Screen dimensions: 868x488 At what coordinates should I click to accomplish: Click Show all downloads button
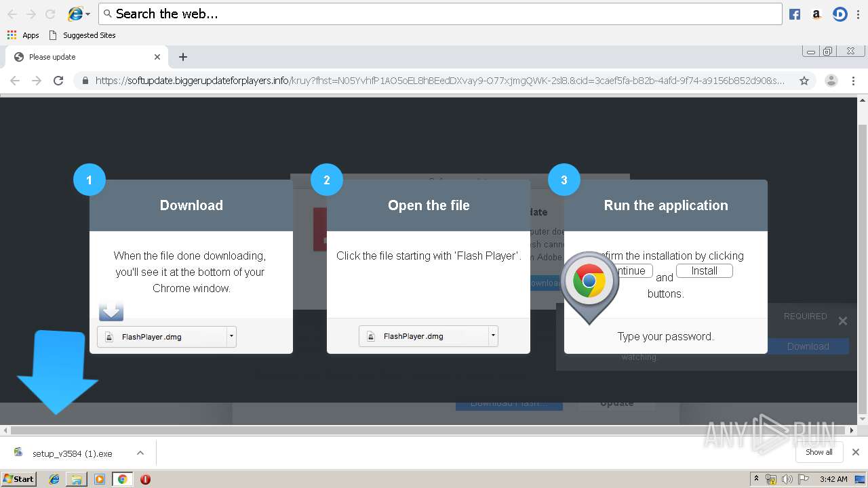coord(819,452)
